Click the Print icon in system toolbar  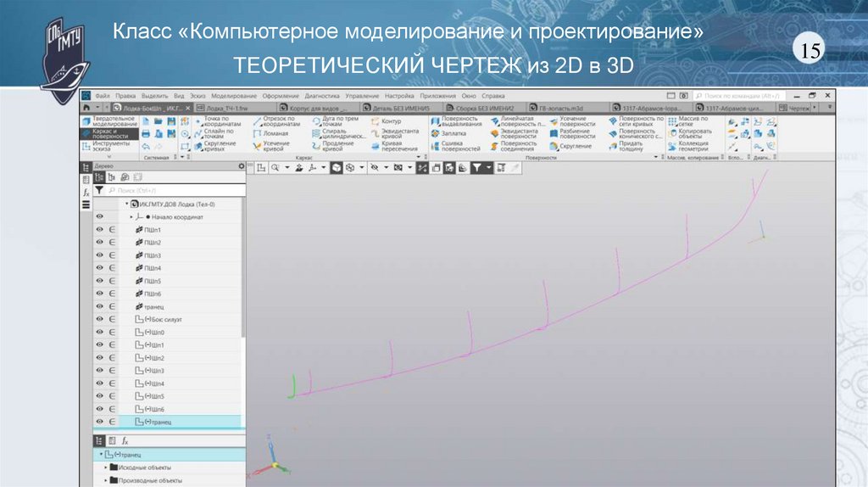coord(146,133)
